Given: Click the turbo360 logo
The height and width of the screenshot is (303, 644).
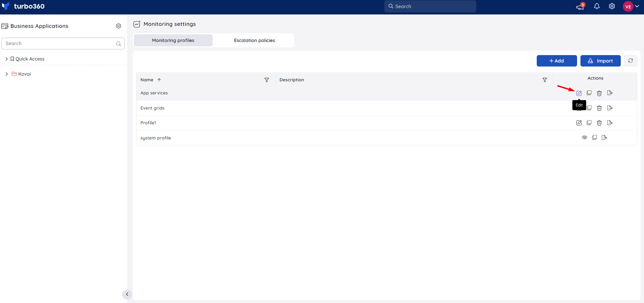Looking at the screenshot, I should 23,6.
